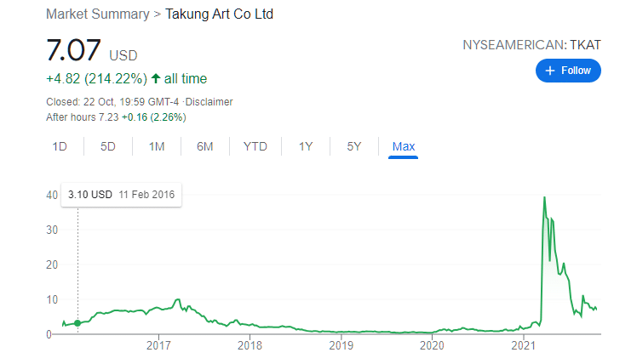Select the 6M time range tab
This screenshot has height=364, width=637.
click(x=205, y=146)
